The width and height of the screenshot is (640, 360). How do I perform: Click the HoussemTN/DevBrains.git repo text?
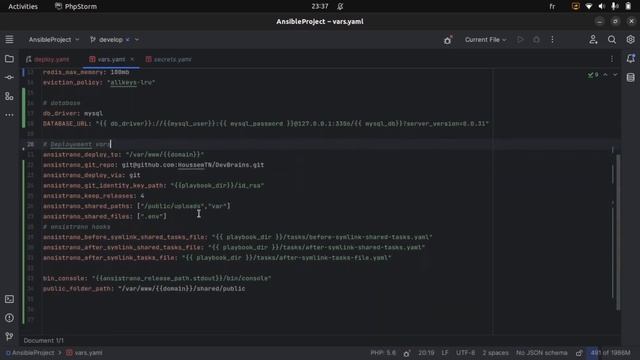(220, 165)
